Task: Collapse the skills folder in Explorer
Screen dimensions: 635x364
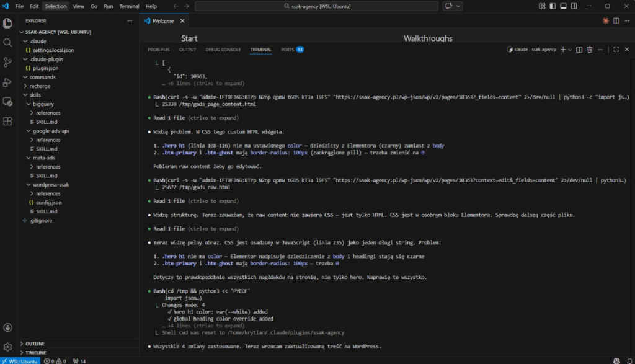Action: pos(36,95)
